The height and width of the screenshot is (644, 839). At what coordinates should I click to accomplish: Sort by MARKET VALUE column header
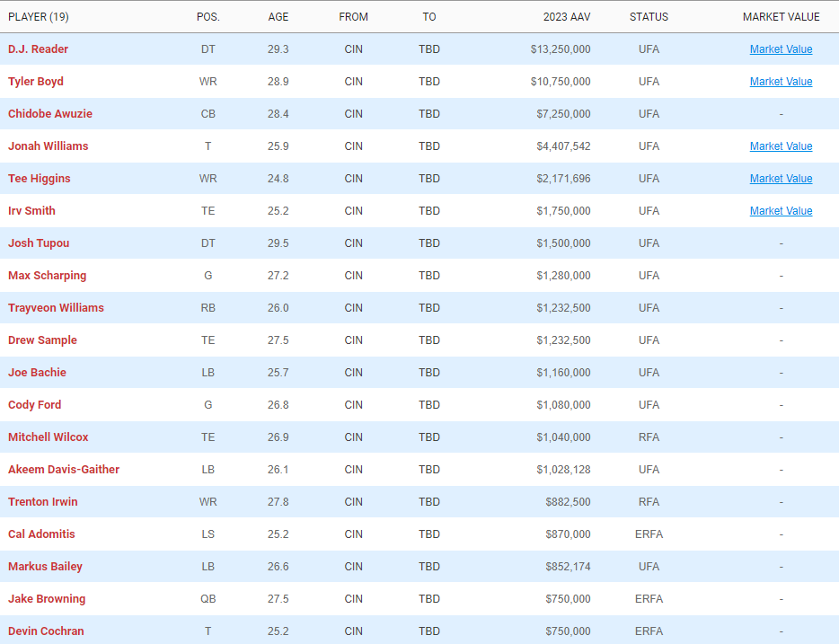point(781,17)
